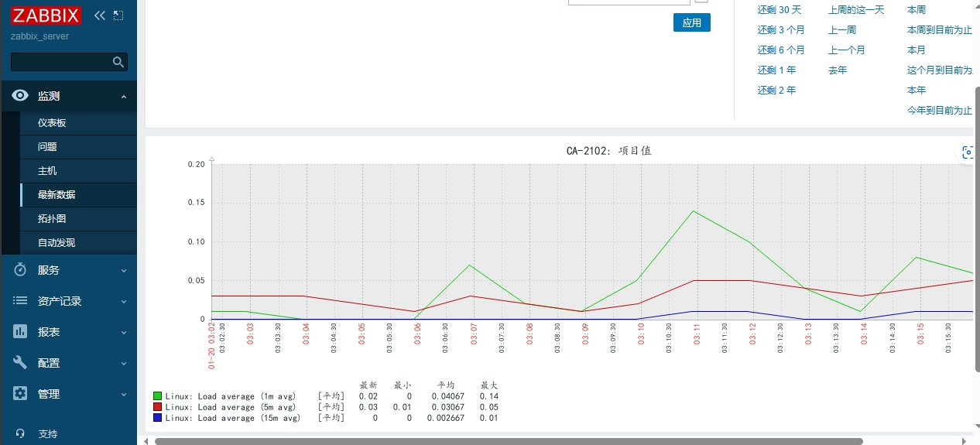Click the magnifier search icon
Viewport: 980px width, 445px height.
pos(118,62)
